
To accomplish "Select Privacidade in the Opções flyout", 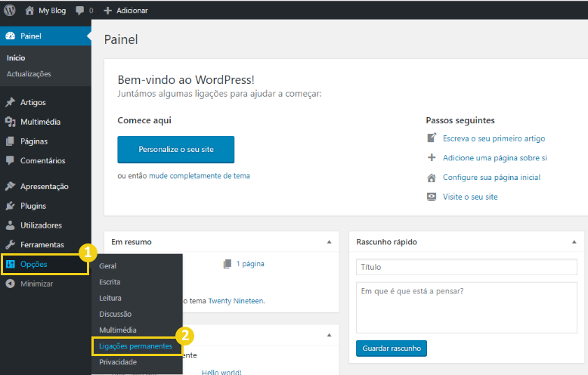I will click(118, 362).
